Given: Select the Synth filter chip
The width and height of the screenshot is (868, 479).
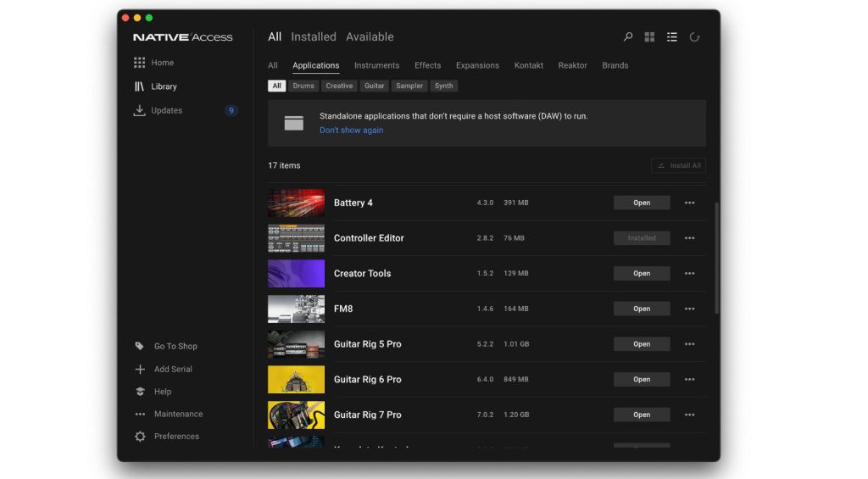Looking at the screenshot, I should tap(443, 86).
